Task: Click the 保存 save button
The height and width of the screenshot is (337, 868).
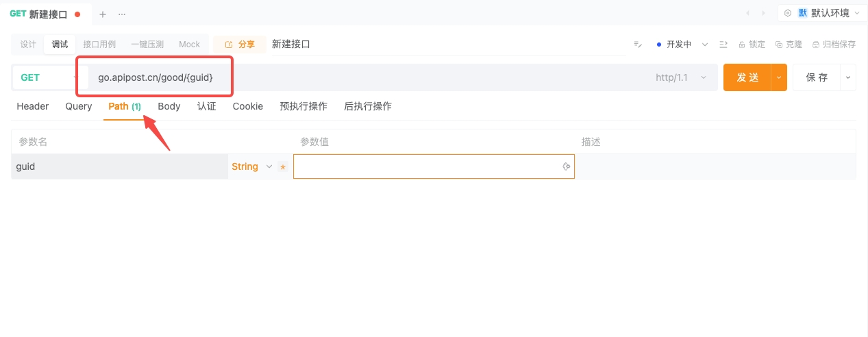Action: click(817, 77)
